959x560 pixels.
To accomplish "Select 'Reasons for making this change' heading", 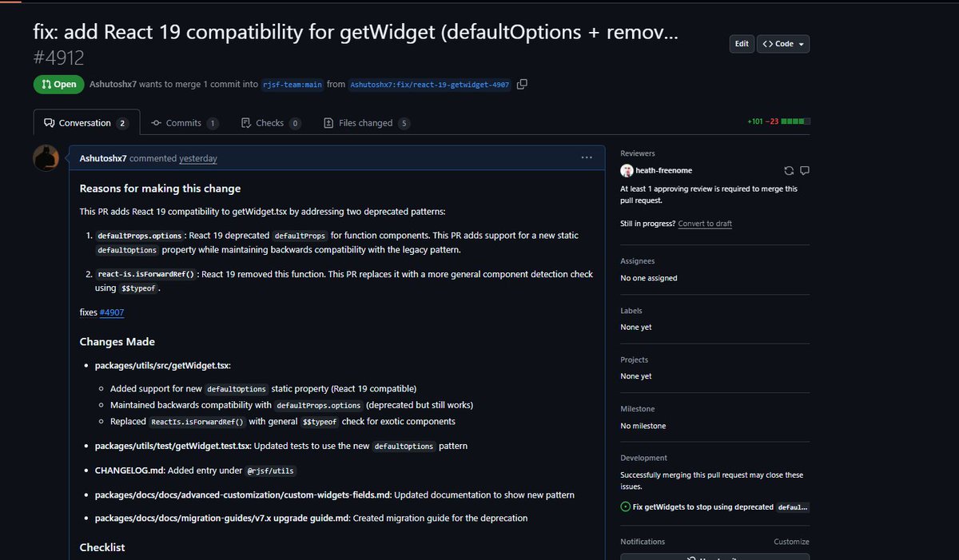I will point(160,189).
